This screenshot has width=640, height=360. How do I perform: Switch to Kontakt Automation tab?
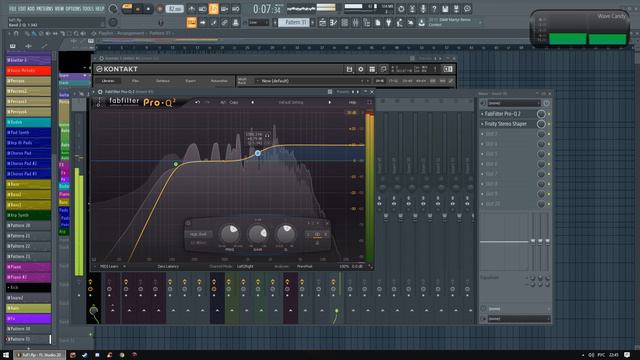(x=219, y=81)
